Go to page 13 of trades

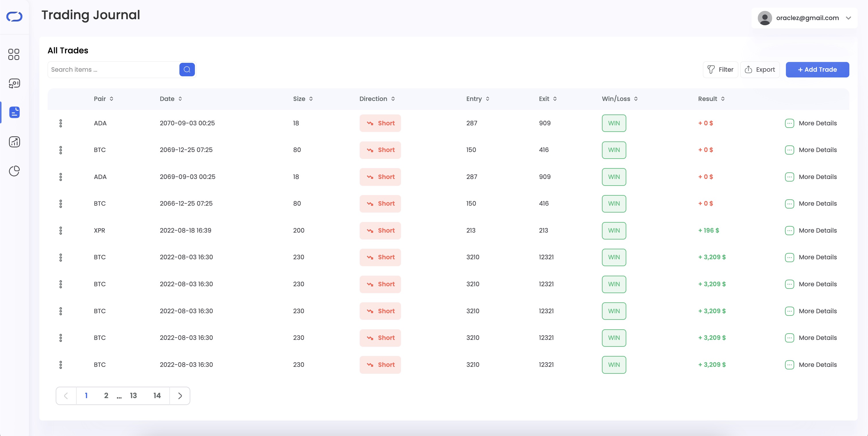click(x=133, y=396)
